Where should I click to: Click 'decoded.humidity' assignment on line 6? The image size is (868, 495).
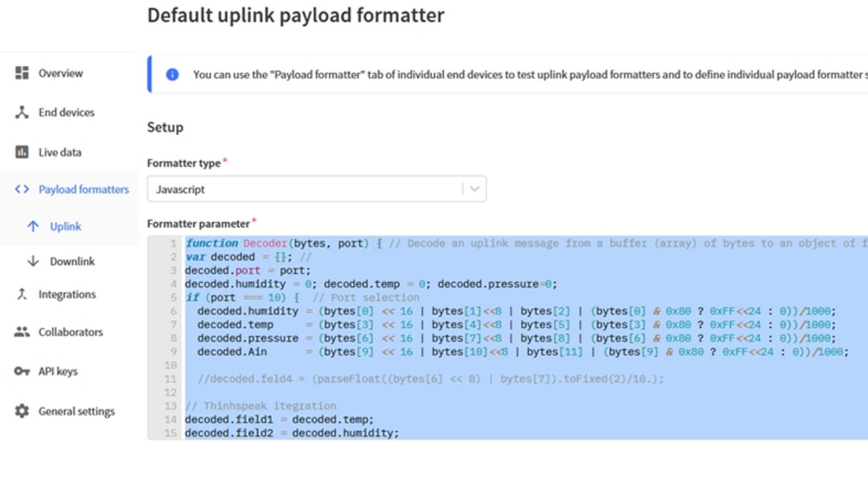516,311
